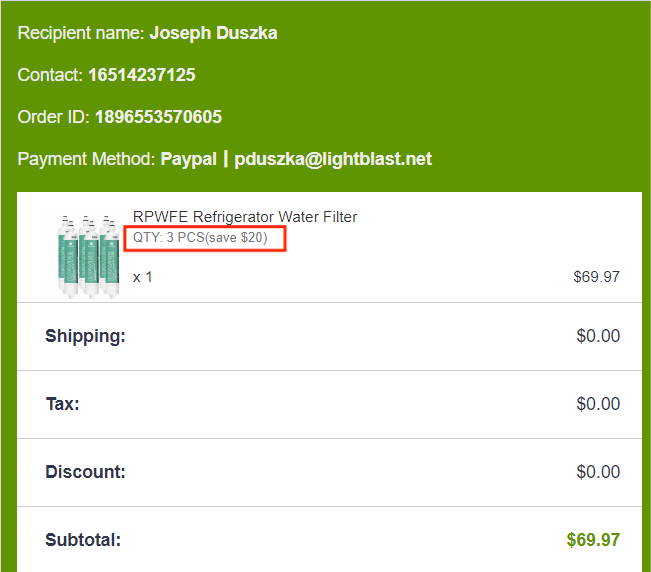Open the RPWFE Refrigerator Water Filter title
Screen dimensions: 651x572
point(245,217)
